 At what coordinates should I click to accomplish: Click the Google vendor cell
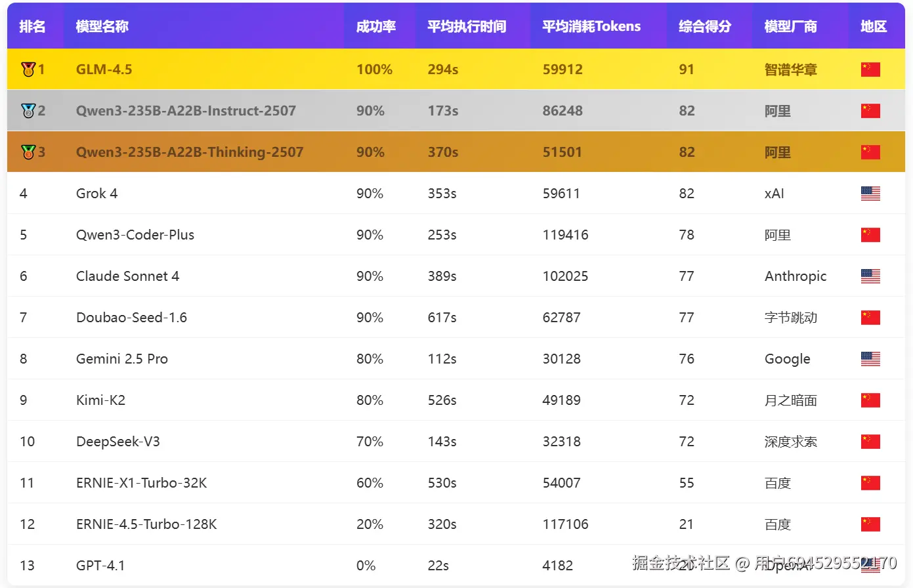coord(788,359)
